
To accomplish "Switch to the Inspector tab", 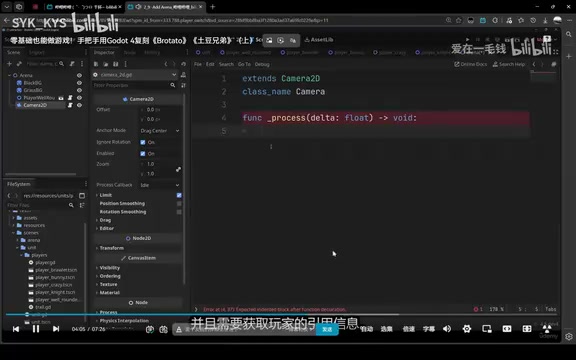I will coord(104,53).
